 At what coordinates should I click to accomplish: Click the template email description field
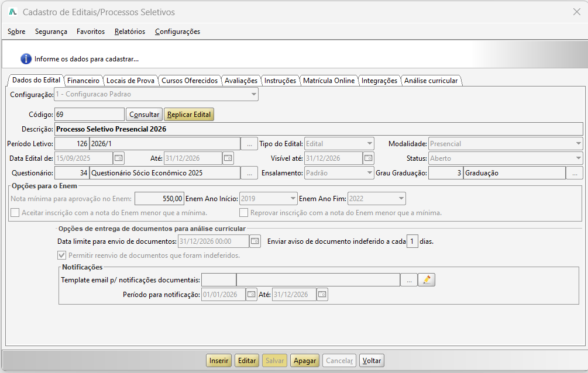coord(318,279)
